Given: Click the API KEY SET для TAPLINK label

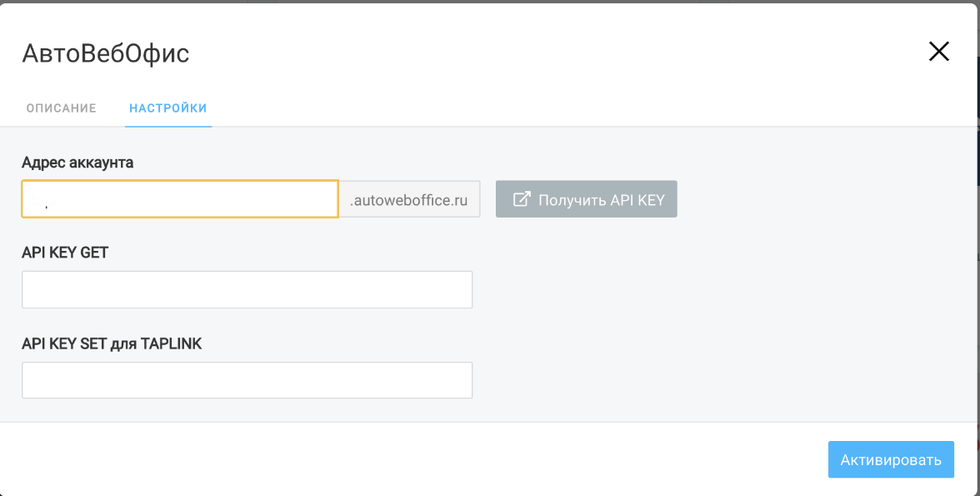Looking at the screenshot, I should point(112,343).
